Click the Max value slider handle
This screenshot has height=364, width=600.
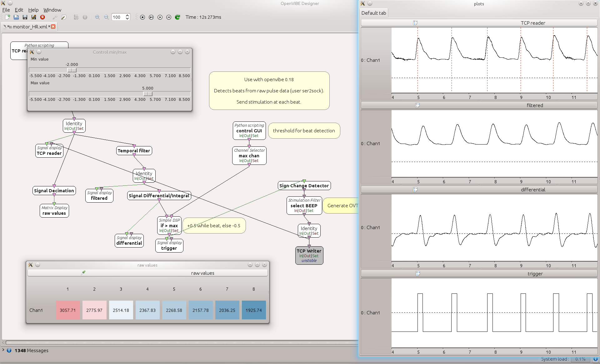pos(148,94)
